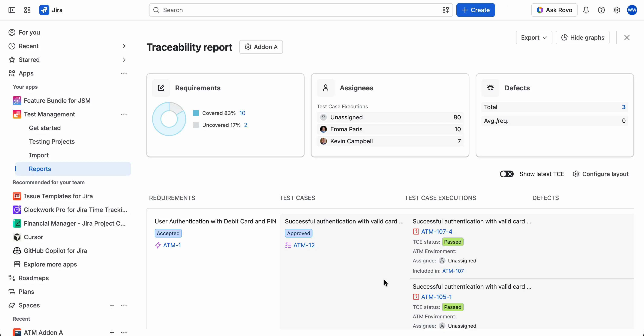This screenshot has height=336, width=644.
Task: Open the Export dropdown
Action: [x=534, y=38]
